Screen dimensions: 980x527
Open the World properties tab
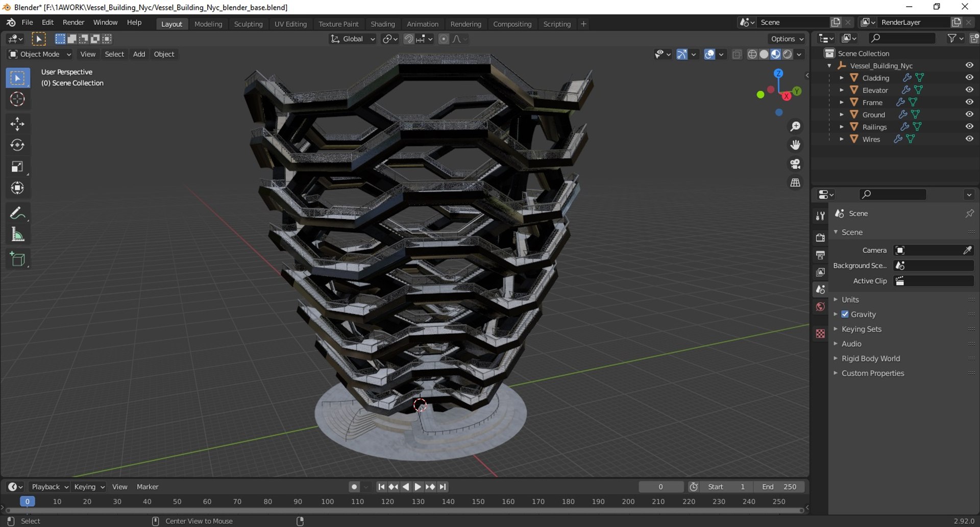point(820,307)
